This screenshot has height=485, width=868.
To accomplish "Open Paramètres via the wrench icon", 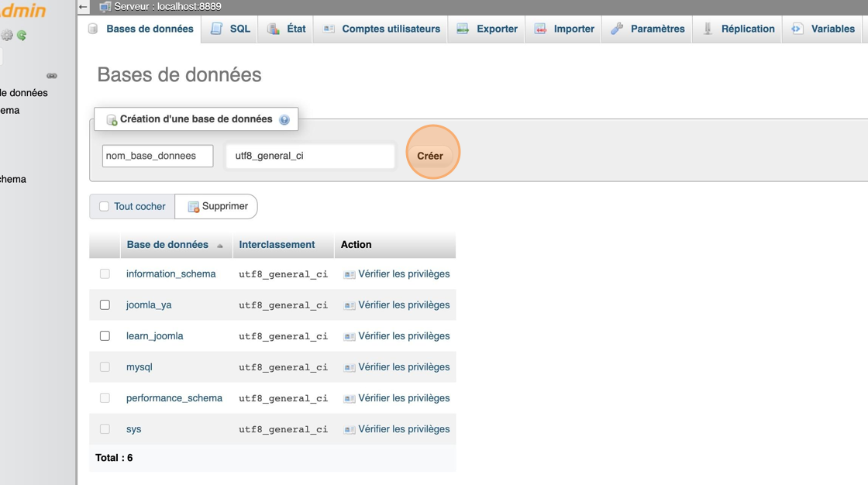I will click(617, 28).
